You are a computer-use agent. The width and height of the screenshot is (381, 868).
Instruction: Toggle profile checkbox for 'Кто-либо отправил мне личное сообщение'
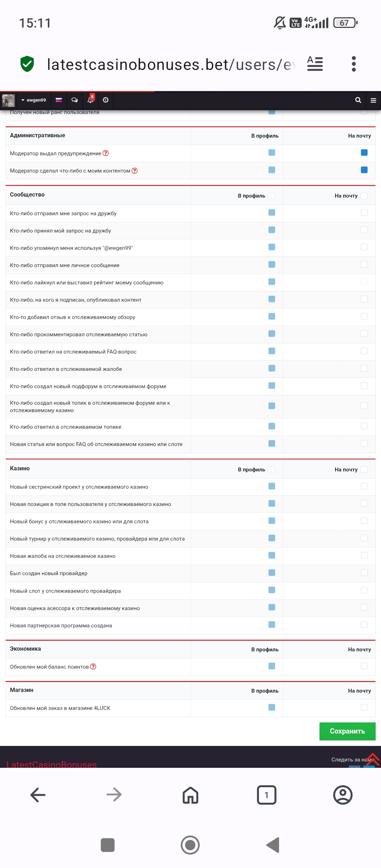point(272,265)
